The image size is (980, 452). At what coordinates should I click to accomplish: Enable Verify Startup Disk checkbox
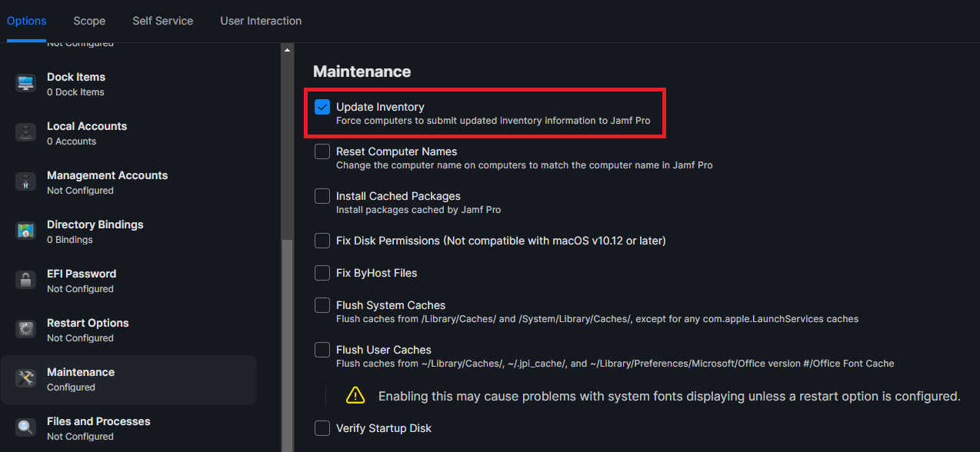tap(322, 428)
